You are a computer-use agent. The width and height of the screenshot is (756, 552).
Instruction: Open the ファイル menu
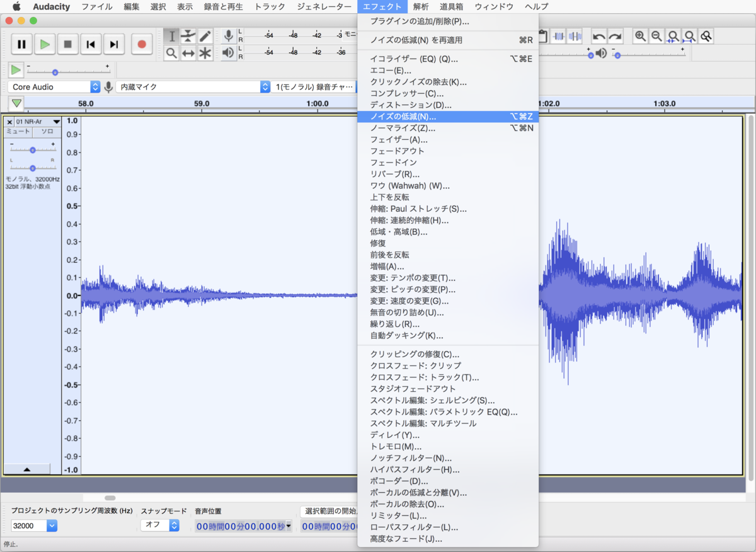pyautogui.click(x=97, y=7)
